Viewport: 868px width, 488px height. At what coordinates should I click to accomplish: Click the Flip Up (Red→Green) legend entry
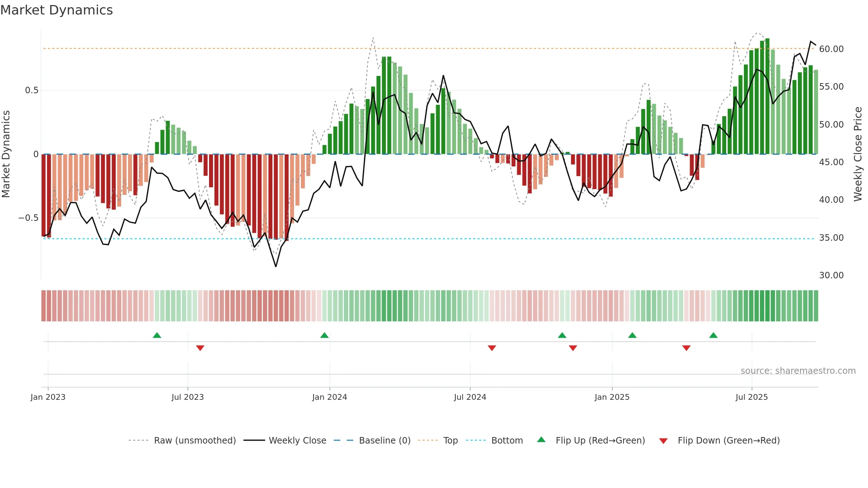click(x=591, y=440)
